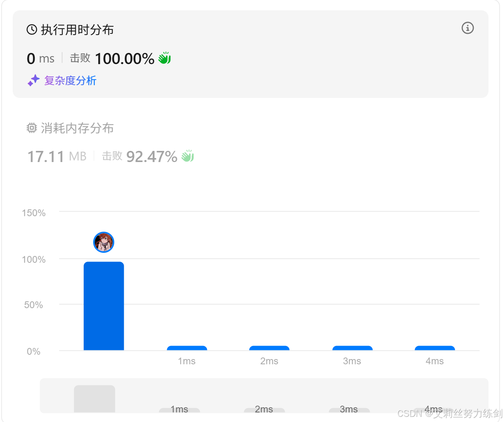504x422 pixels.
Task: Click the gray bar in range overview strip
Action: (94, 399)
